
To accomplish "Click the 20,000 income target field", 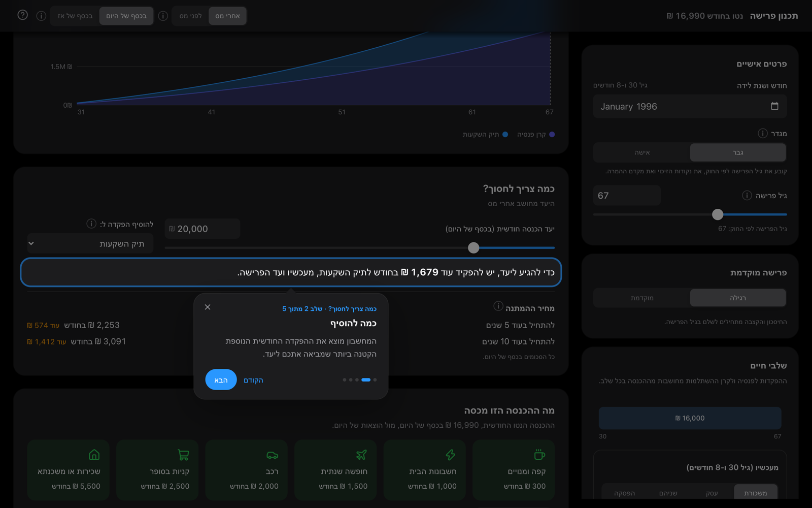I will click(x=202, y=229).
